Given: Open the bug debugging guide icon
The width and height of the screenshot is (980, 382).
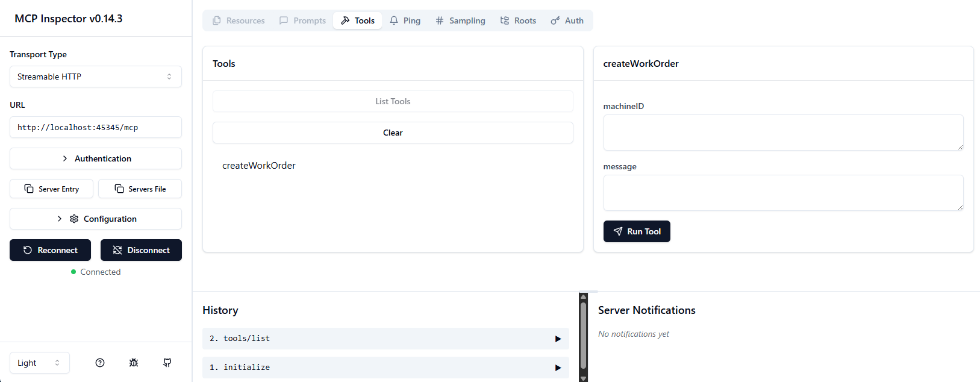Looking at the screenshot, I should coord(134,363).
